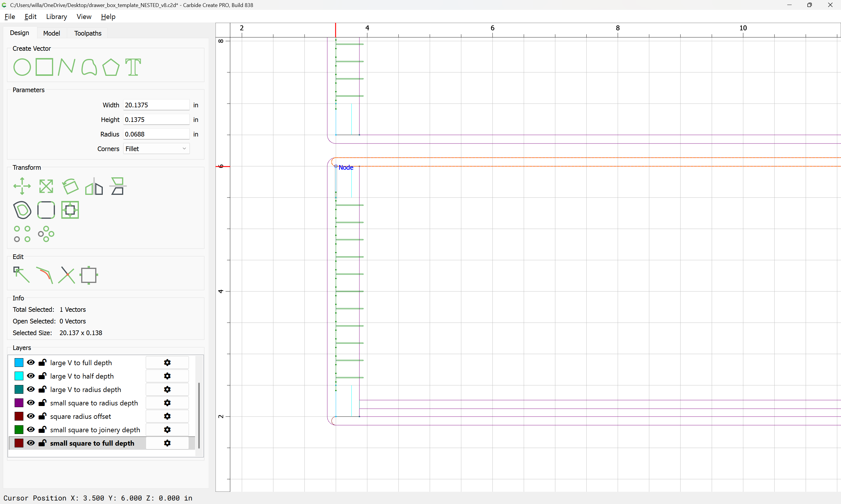
Task: Open the File menu
Action: point(10,17)
